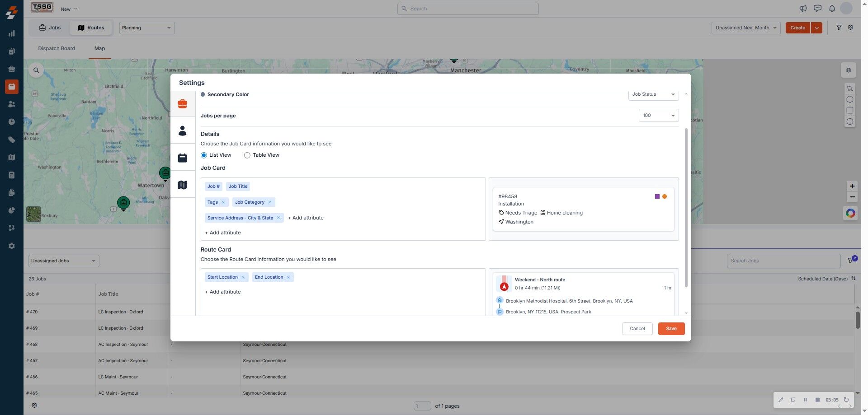The height and width of the screenshot is (415, 868).
Task: Open the notifications bell
Action: tap(832, 9)
